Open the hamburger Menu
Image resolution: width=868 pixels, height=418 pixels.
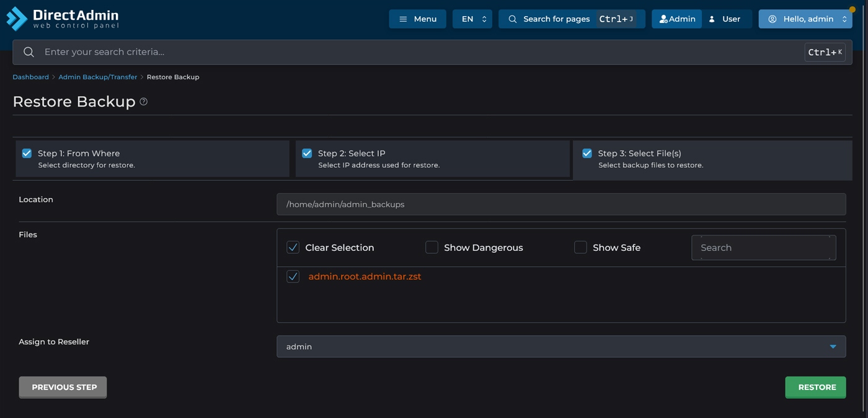(417, 19)
